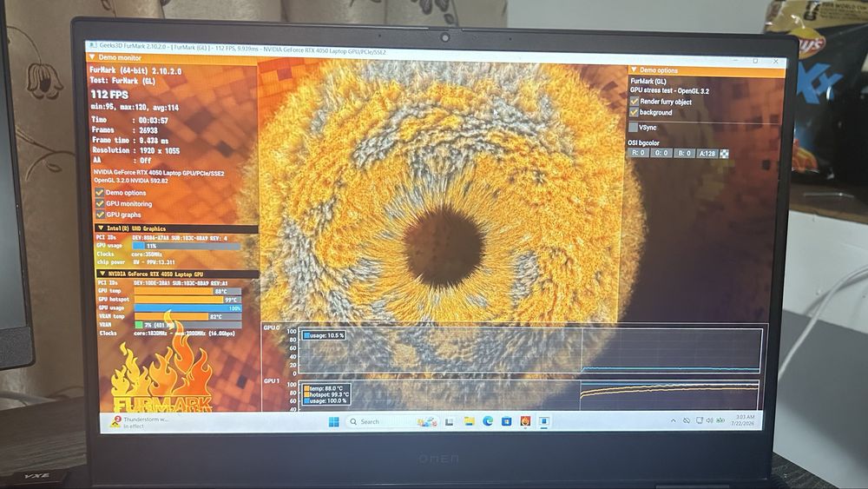Viewport: 868px width, 489px height.
Task: Uncheck Render furry object
Action: (x=635, y=102)
